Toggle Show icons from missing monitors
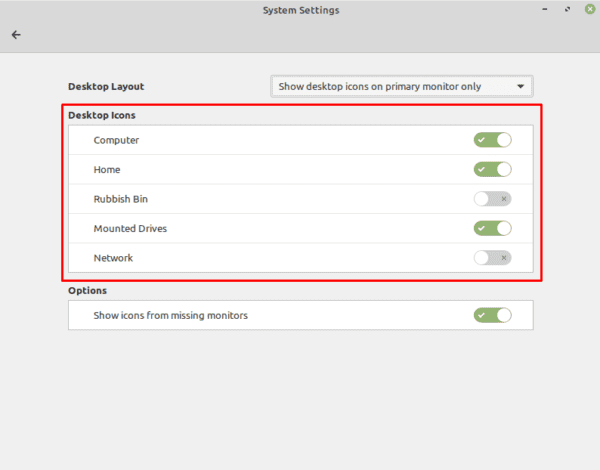Image resolution: width=600 pixels, height=470 pixels. click(492, 315)
